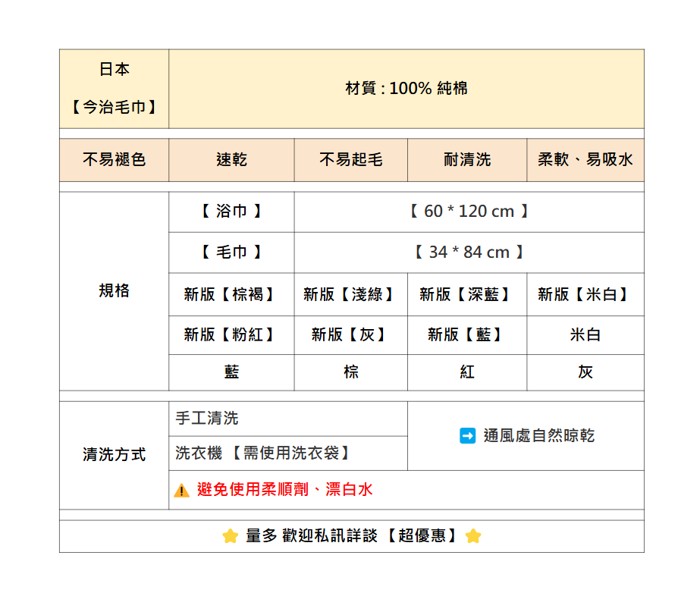This screenshot has width=700, height=593.
Task: Select the 日本【今治毛巾】 header cell
Action: click(x=115, y=89)
